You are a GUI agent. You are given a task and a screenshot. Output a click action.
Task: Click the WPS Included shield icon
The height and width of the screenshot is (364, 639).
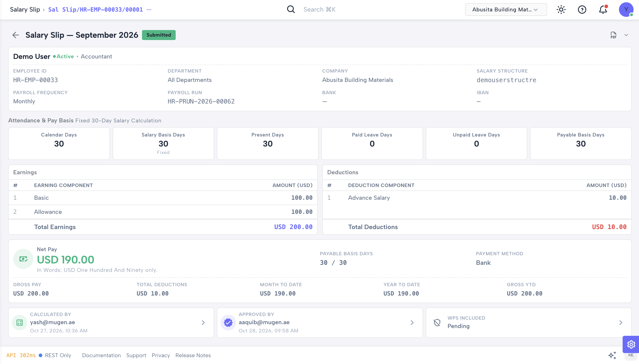(437, 323)
